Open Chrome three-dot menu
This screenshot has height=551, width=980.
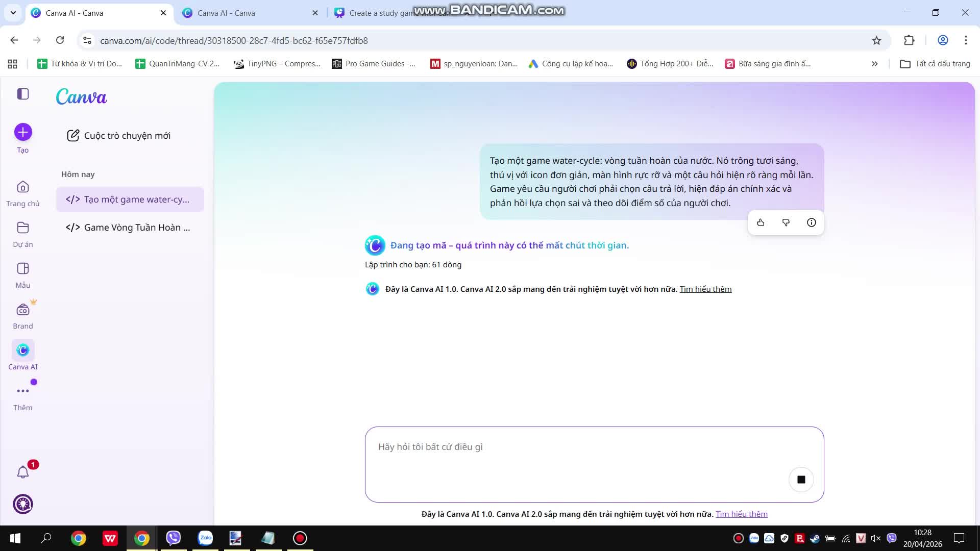[966, 40]
